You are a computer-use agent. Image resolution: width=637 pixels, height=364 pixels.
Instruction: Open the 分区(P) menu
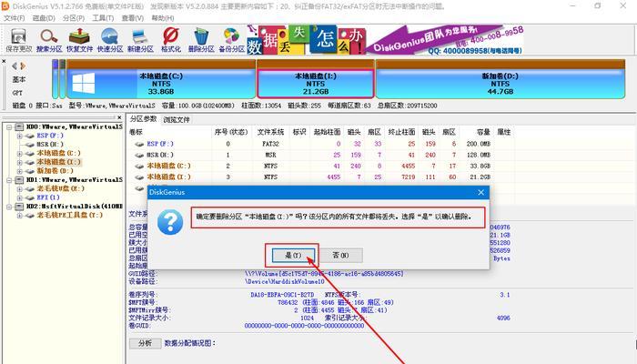click(74, 18)
